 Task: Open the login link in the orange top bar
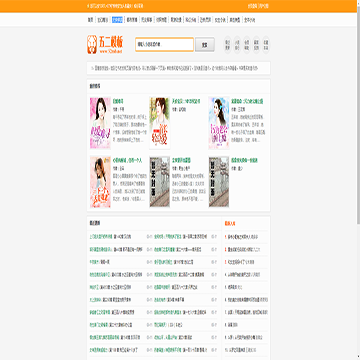(x=252, y=6)
